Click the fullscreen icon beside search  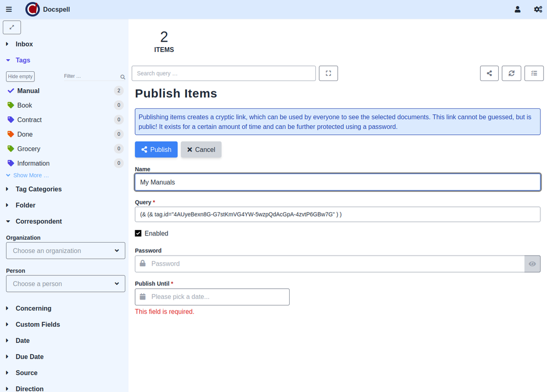click(x=329, y=73)
